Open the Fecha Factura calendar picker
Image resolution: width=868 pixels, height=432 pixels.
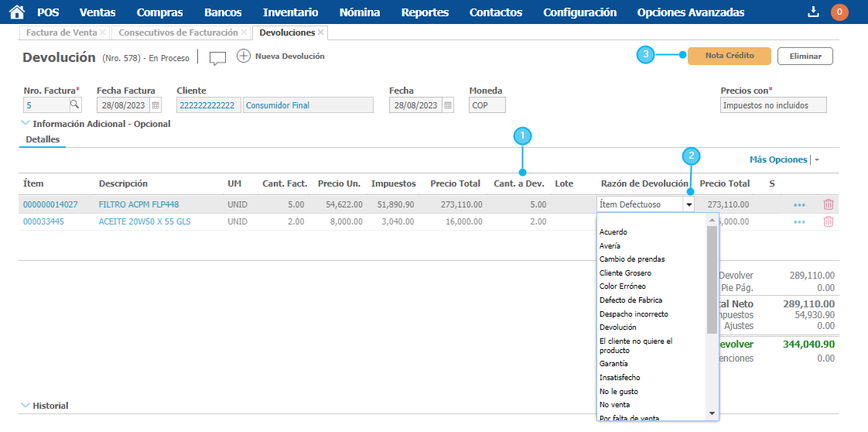pos(155,105)
